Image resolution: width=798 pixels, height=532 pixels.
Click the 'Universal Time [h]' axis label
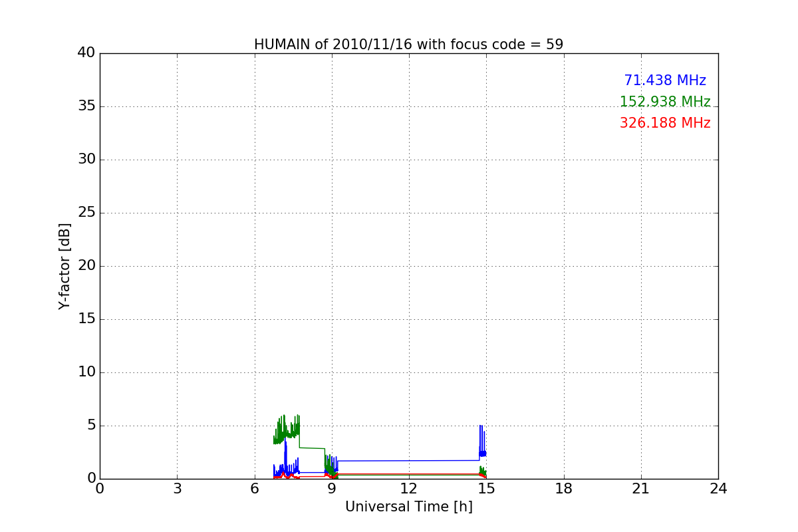(408, 507)
